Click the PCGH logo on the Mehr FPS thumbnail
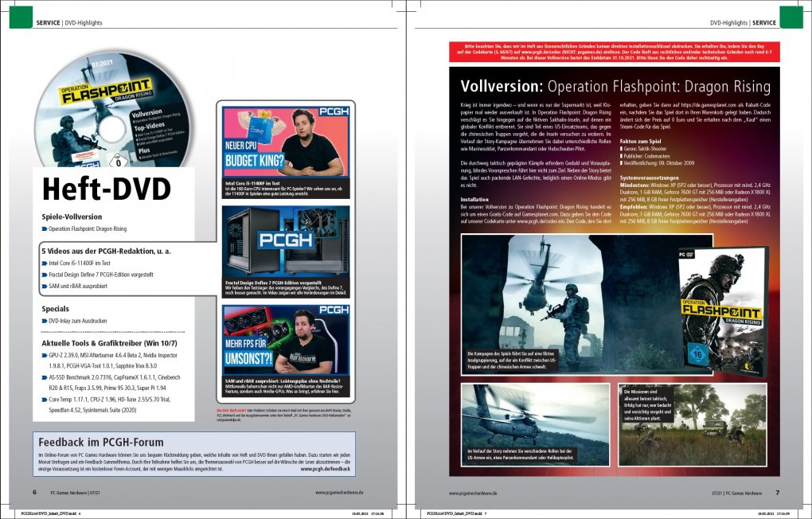The width and height of the screenshot is (812, 519). click(x=334, y=310)
